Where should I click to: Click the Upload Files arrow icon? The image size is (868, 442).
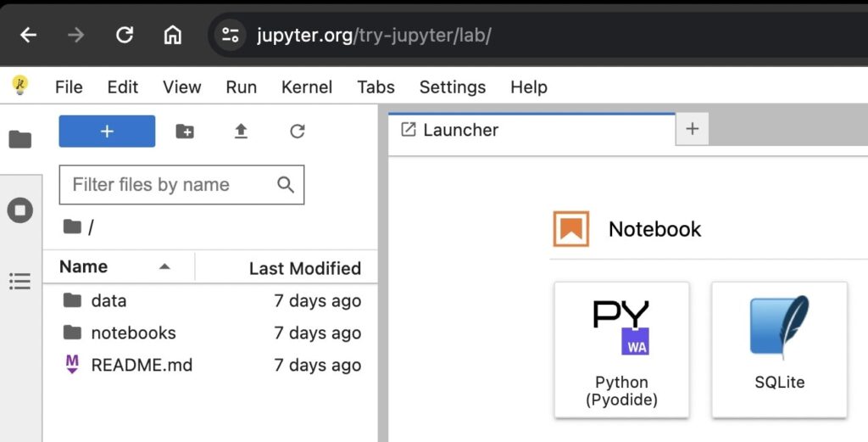[x=241, y=131]
